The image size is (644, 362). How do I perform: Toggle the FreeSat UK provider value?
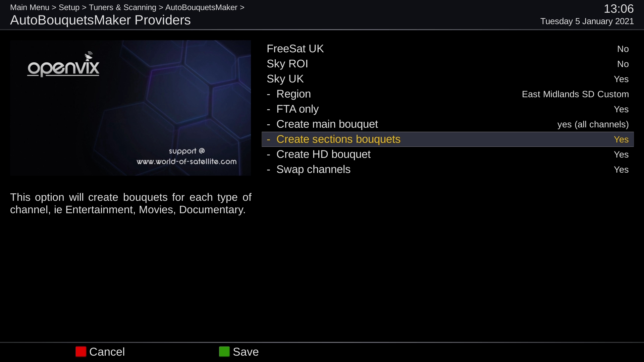(x=623, y=49)
